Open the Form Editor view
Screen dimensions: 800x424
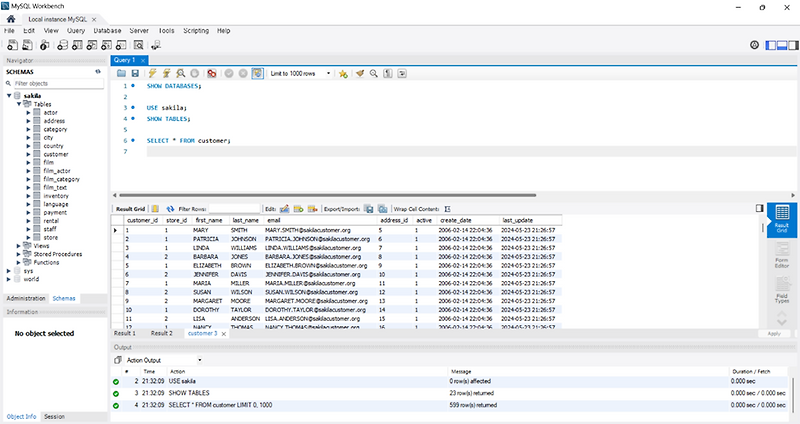pos(782,255)
